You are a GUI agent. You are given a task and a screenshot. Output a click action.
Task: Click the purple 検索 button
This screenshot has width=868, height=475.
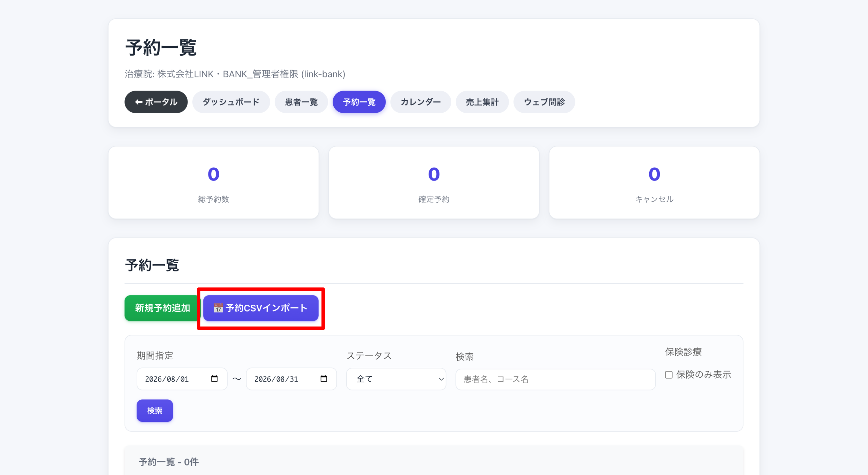(x=155, y=411)
